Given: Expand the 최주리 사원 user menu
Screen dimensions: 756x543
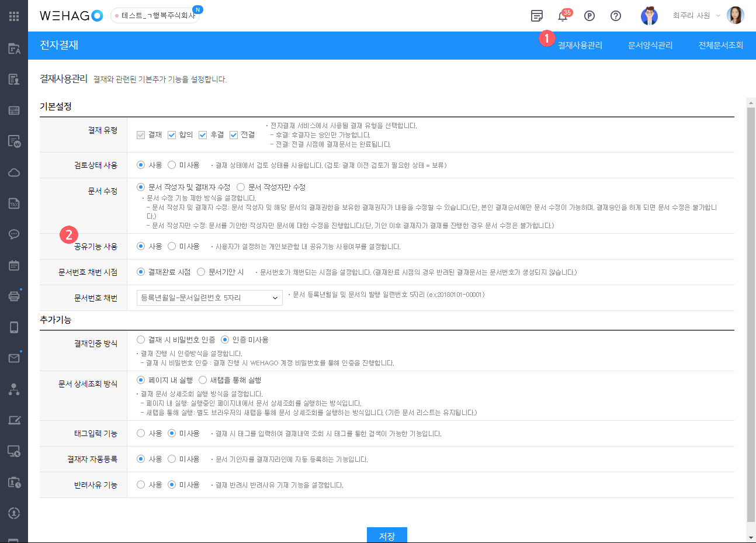Looking at the screenshot, I should click(696, 16).
